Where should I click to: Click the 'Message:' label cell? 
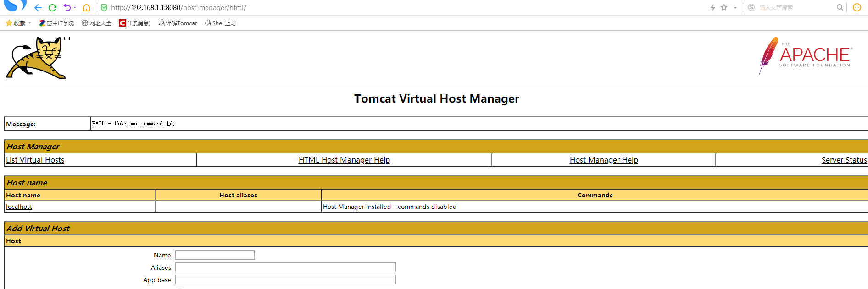(x=47, y=124)
